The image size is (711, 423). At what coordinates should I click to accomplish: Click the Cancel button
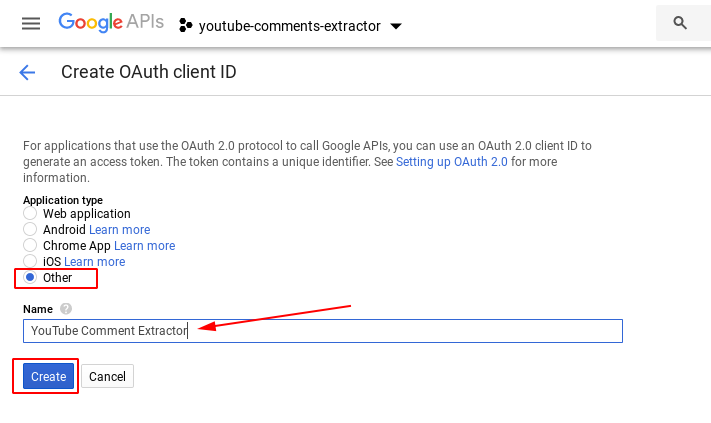point(107,376)
